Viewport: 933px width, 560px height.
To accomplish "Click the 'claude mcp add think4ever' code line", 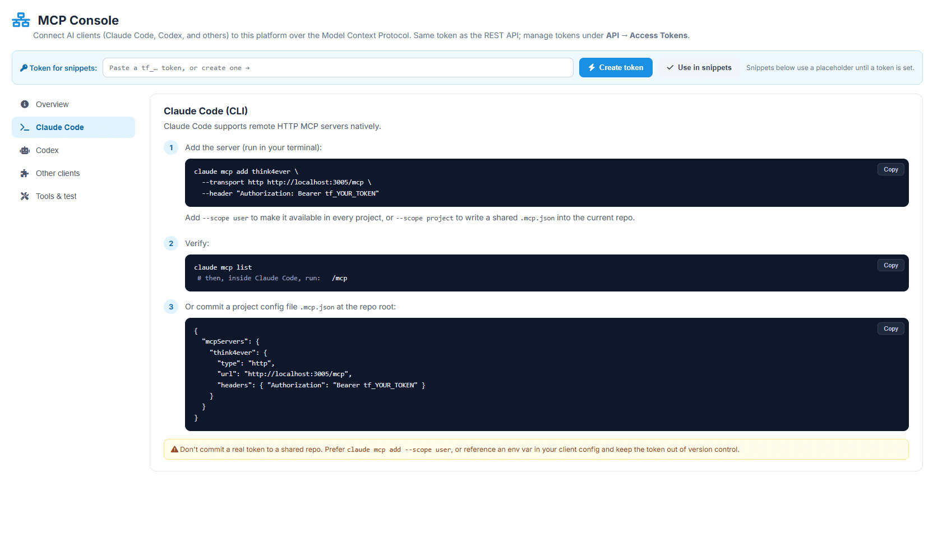I will 246,172.
